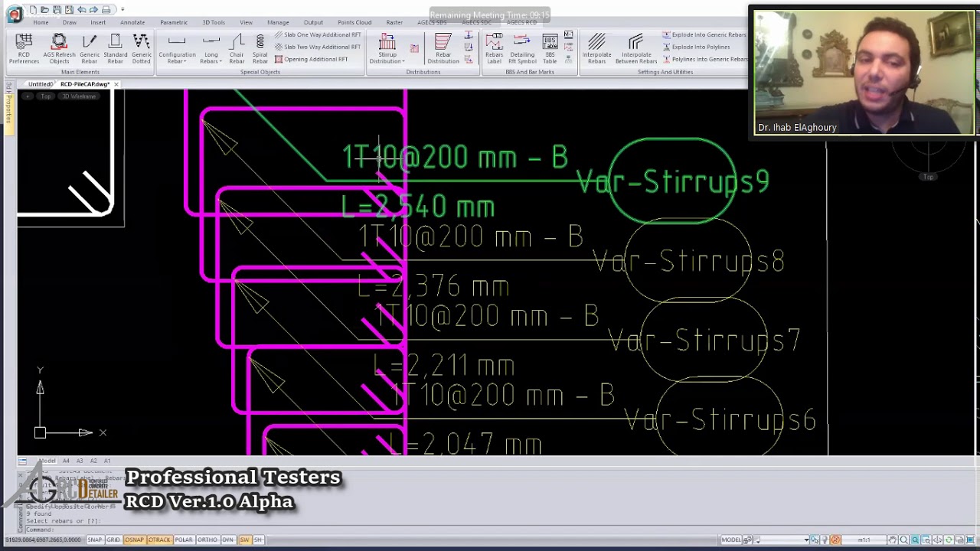Open the Raster ribbon tab

coord(394,22)
